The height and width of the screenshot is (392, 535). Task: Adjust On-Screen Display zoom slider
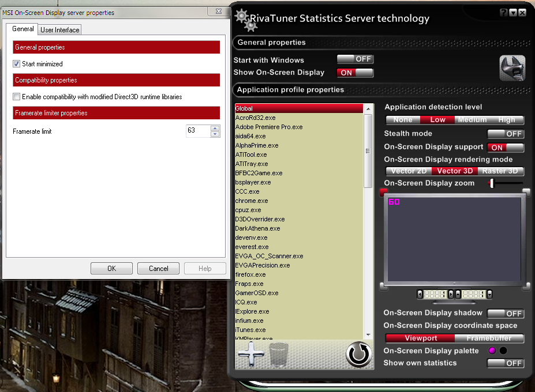point(492,183)
